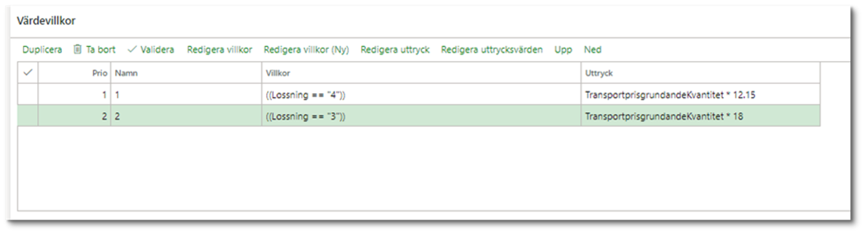Click the checkmark icon beside Validera
The image size is (868, 237).
(132, 49)
